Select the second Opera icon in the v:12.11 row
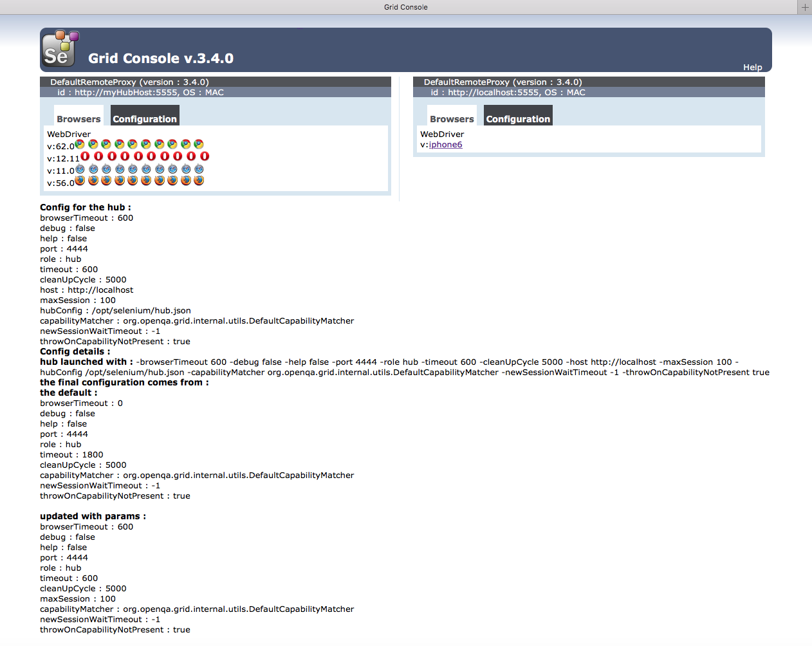This screenshot has width=812, height=646. [x=98, y=156]
